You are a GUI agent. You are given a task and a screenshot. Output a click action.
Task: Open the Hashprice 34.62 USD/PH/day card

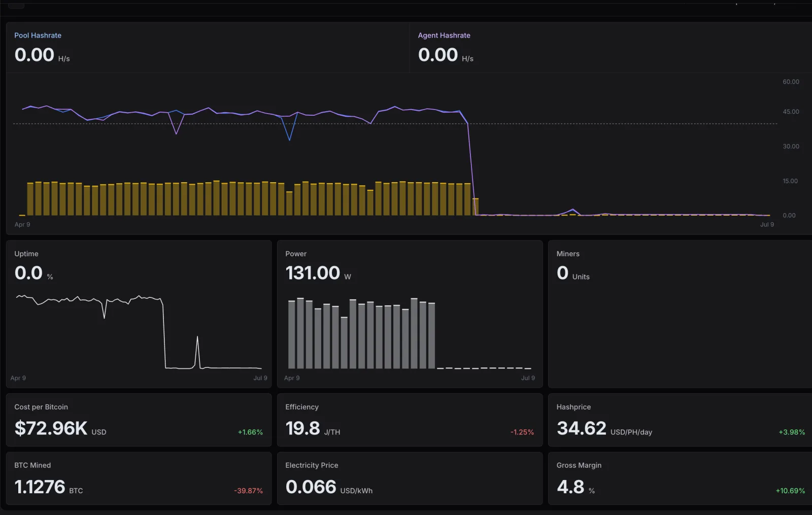pyautogui.click(x=680, y=420)
